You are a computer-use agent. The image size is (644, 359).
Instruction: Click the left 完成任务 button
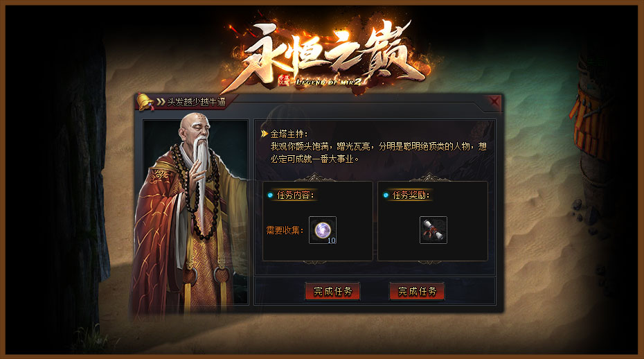point(332,291)
